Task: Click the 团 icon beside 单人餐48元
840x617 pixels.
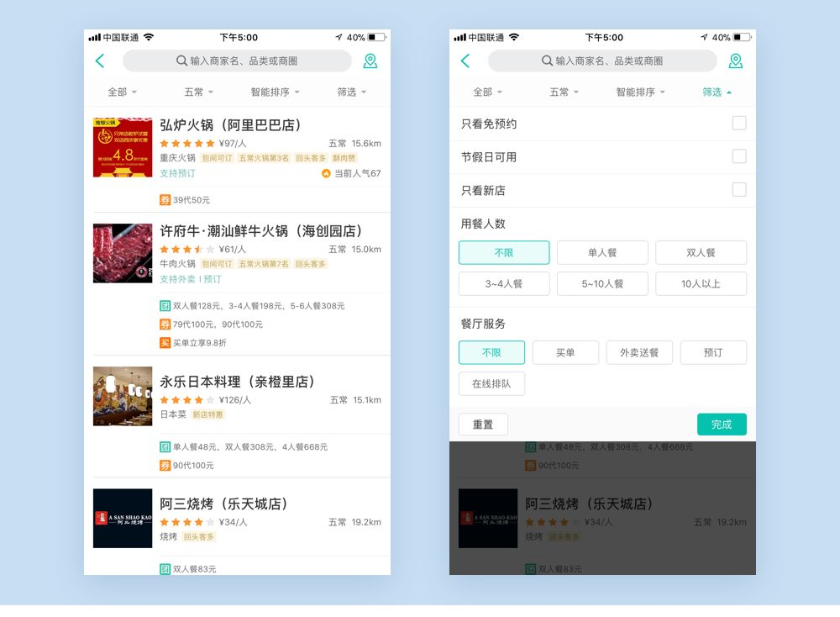Action: tap(165, 447)
